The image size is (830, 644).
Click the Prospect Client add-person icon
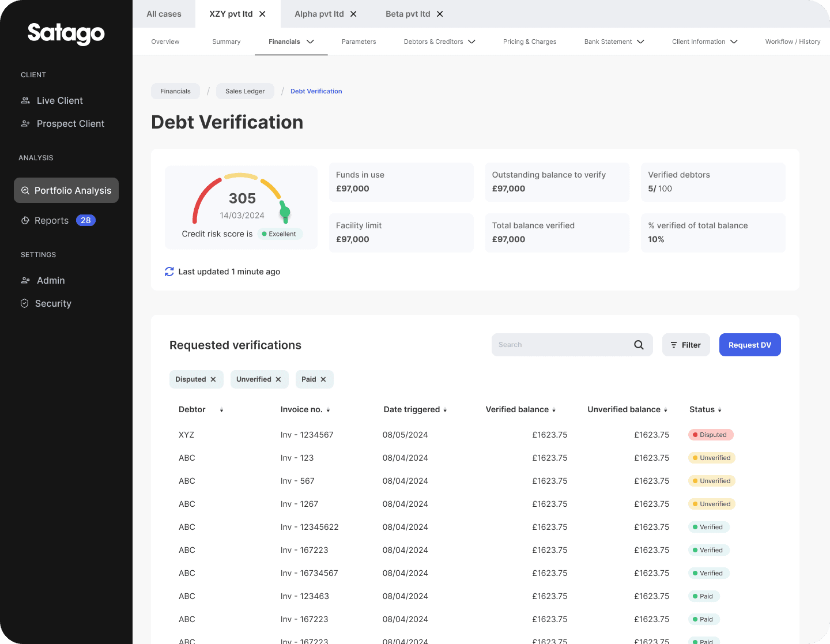(25, 123)
